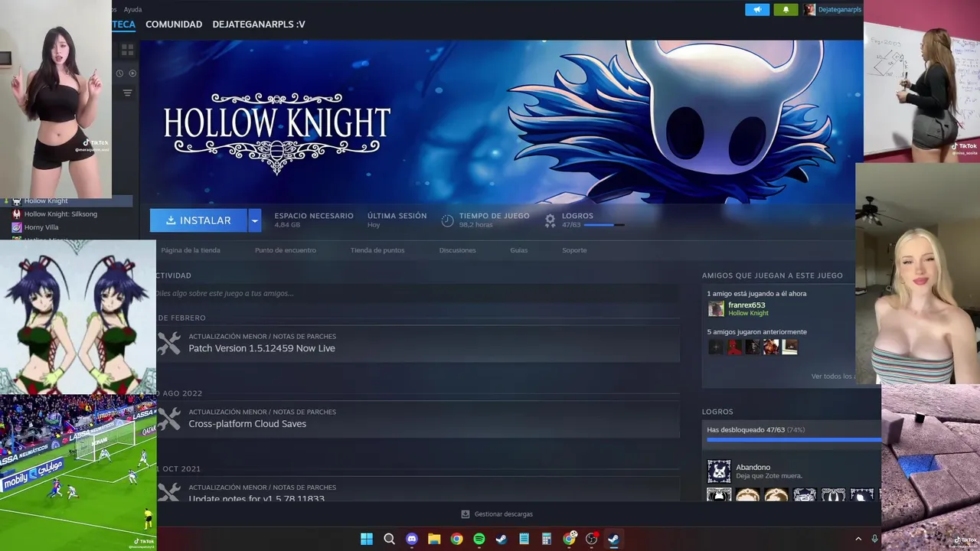Click the Ver todos los amigos link

click(x=833, y=377)
